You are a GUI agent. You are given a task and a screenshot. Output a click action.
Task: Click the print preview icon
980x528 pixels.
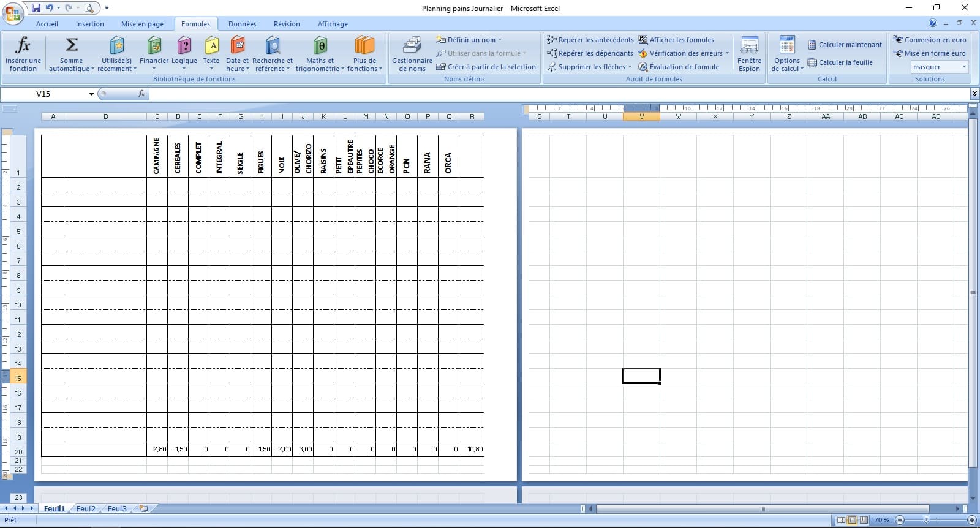coord(89,8)
